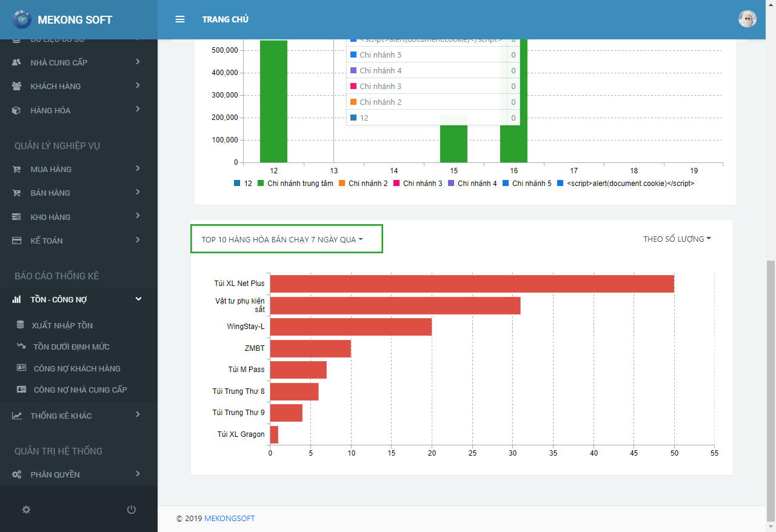
Task: Click the page vertical scrollbar thumb
Action: (x=771, y=391)
